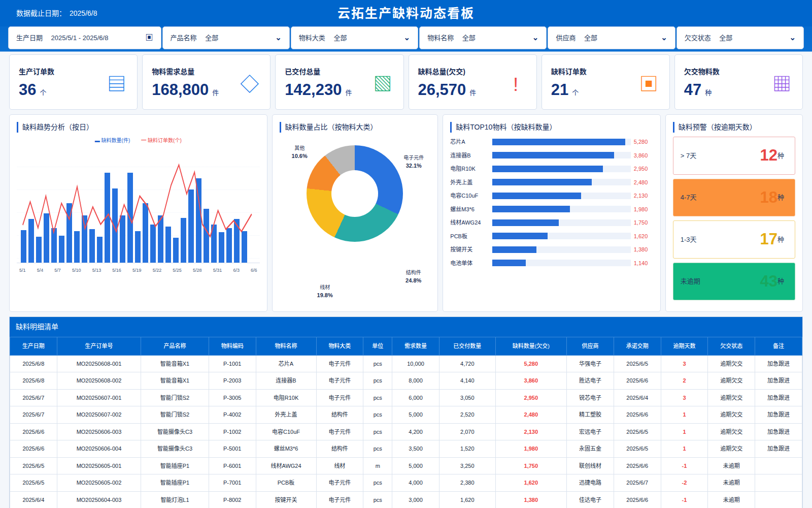This screenshot has height=508, width=812.
Task: Click the 缺料明细清单 table title
Action: pyautogui.click(x=37, y=327)
